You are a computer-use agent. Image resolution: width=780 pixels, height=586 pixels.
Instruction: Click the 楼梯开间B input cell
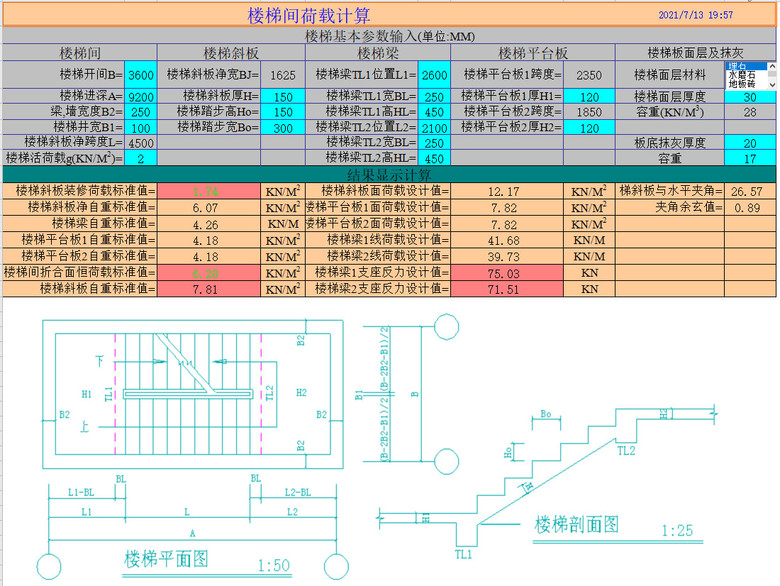(141, 75)
